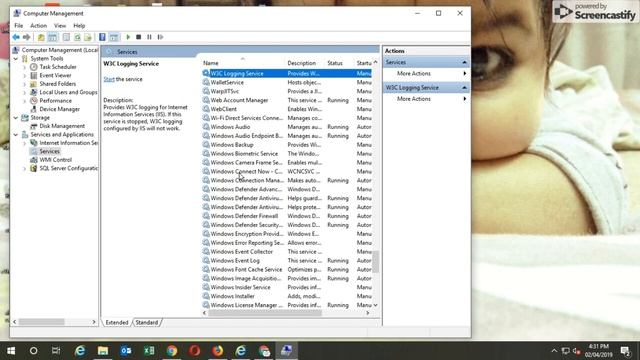Click the Up one level folder icon
The image size is (640, 360).
[41, 37]
